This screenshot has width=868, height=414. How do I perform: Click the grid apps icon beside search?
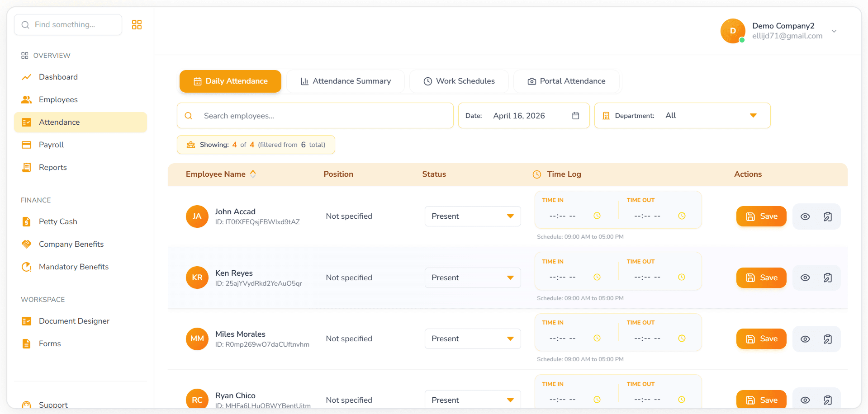(x=137, y=25)
